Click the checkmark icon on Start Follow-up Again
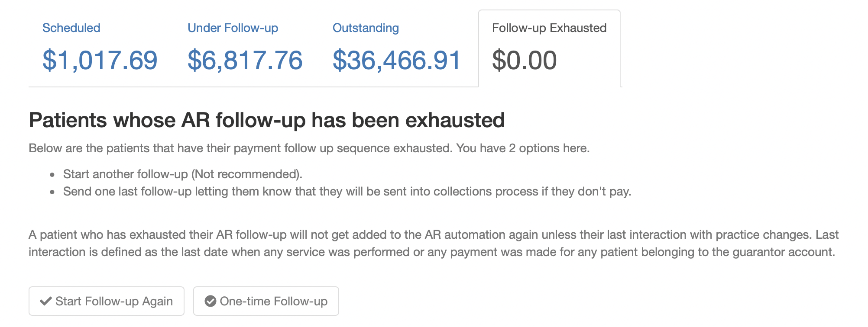The width and height of the screenshot is (868, 327). (45, 301)
